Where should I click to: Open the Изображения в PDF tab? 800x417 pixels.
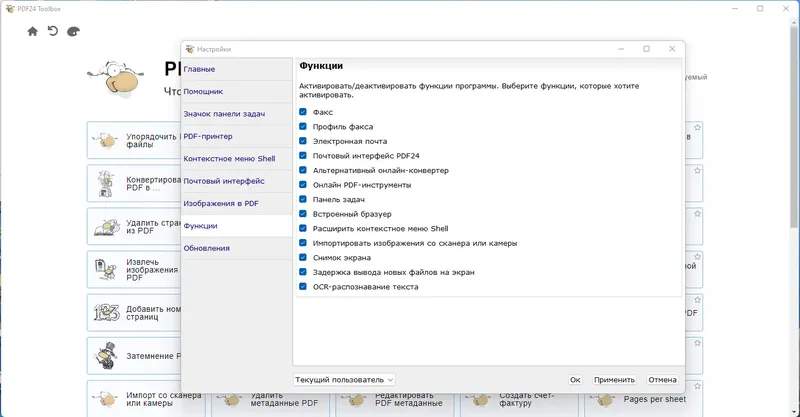click(237, 203)
